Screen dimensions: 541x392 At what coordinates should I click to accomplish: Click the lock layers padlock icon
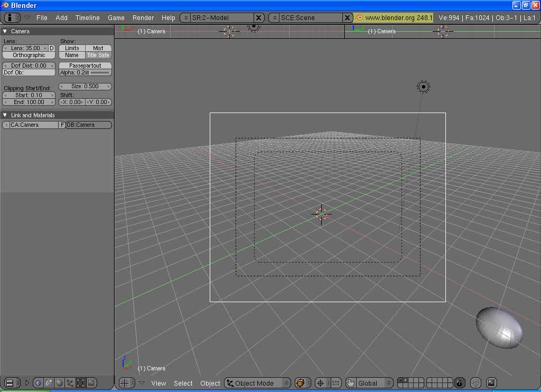460,382
